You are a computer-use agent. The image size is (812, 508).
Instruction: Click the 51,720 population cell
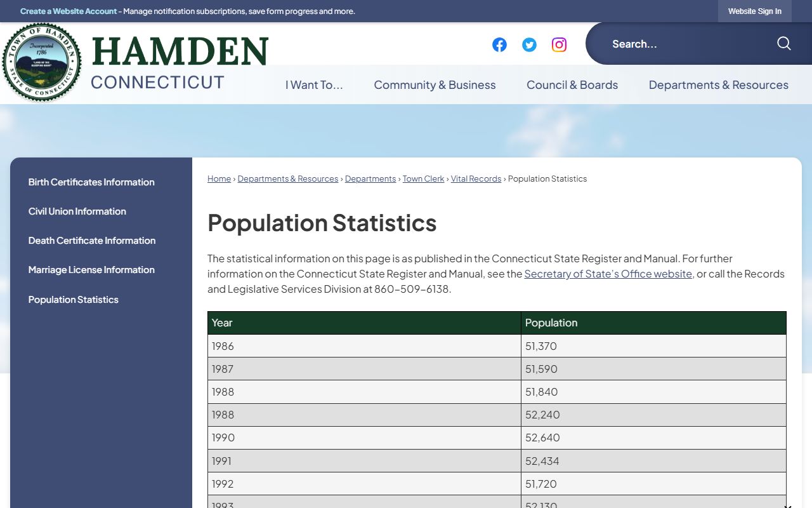point(653,484)
